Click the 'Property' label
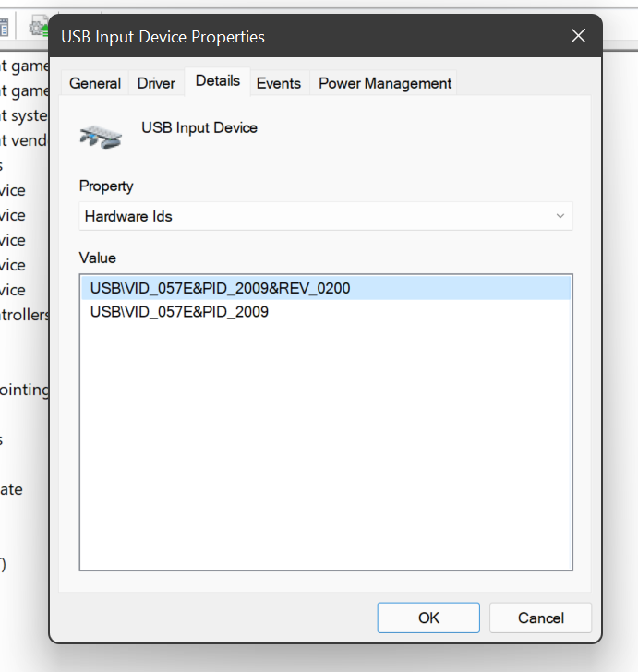 click(x=106, y=186)
